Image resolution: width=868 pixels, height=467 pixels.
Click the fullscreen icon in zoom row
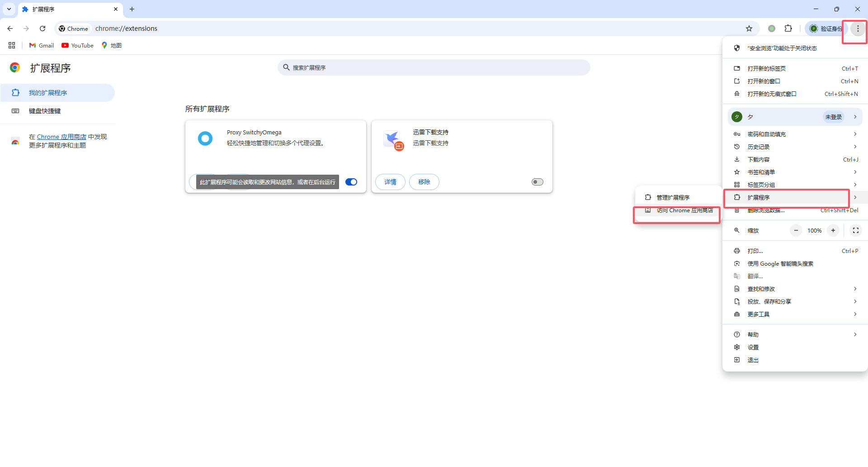pyautogui.click(x=855, y=230)
